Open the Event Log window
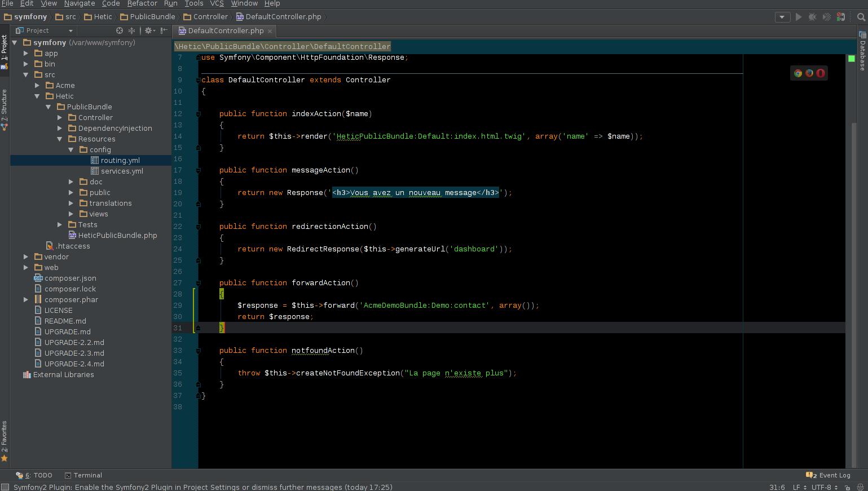This screenshot has height=491, width=868. tap(828, 475)
